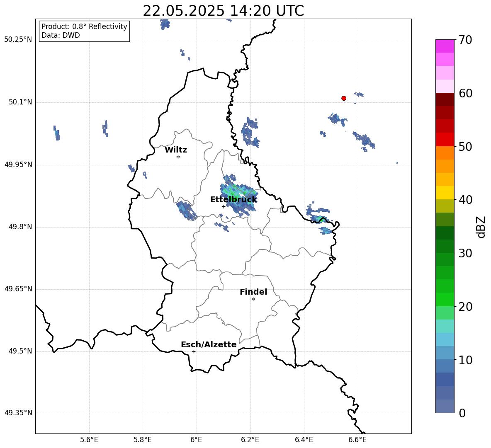491x448 pixels.
Task: Click the 6.2°E longitude label
Action: pos(250,440)
